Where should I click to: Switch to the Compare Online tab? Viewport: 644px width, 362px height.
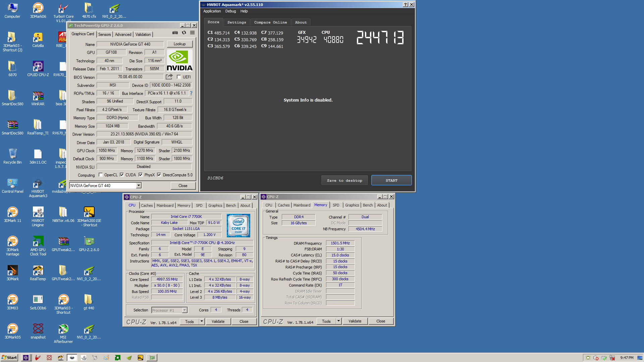point(270,22)
